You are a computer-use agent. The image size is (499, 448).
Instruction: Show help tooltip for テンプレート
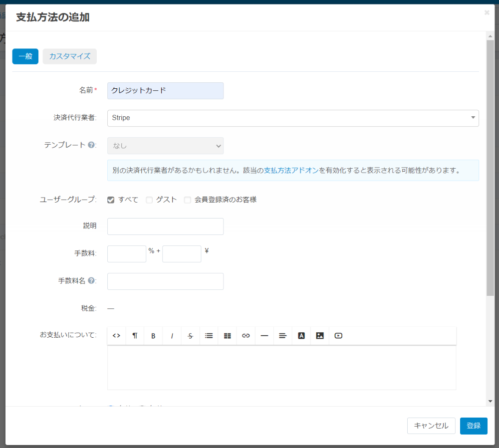(x=91, y=145)
